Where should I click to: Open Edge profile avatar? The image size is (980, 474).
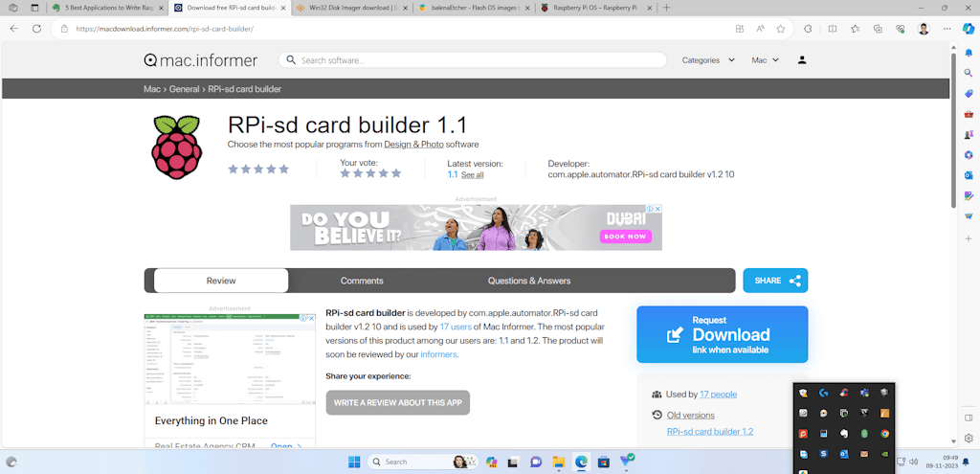(924, 29)
